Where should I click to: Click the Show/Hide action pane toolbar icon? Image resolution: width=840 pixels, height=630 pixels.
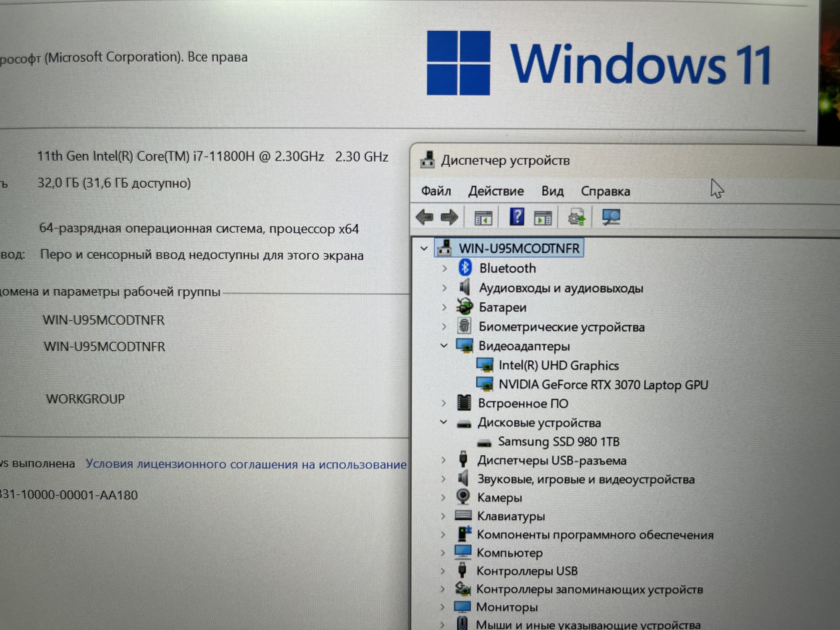pos(543,218)
